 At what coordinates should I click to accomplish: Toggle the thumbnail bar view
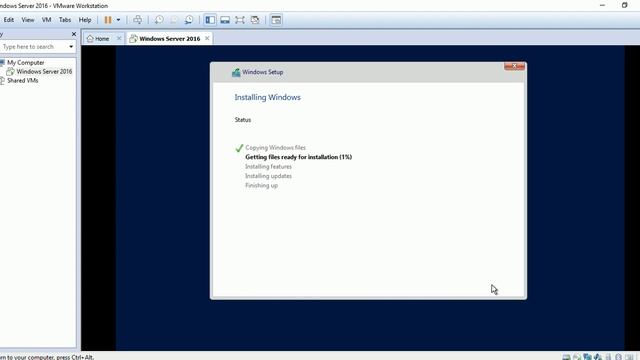tap(225, 20)
